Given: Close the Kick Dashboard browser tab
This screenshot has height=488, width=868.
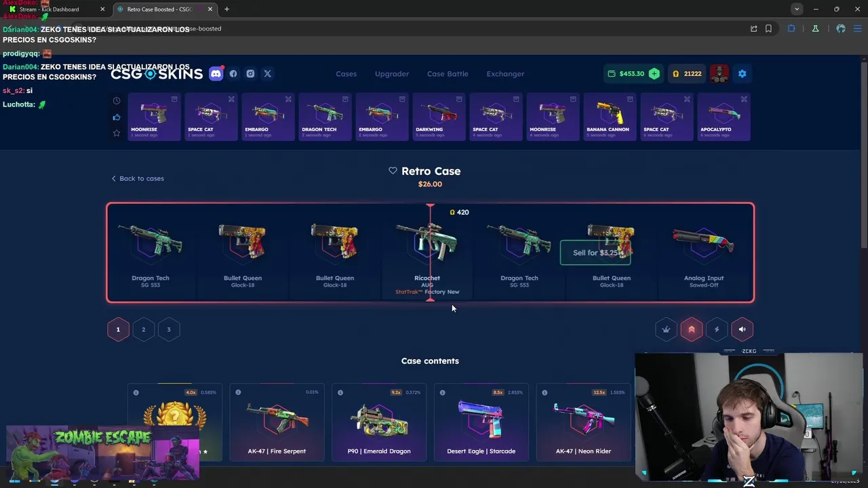Looking at the screenshot, I should click(103, 9).
